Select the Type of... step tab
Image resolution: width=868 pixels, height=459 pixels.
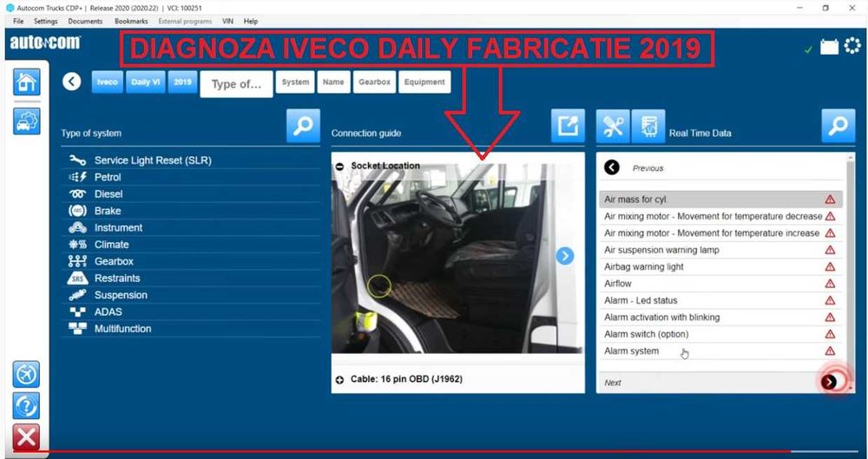click(236, 84)
